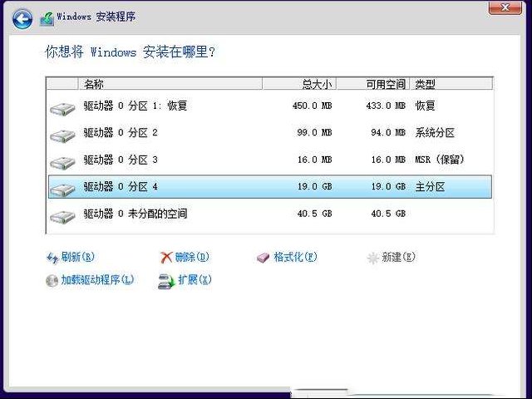Select row 驱动器 0 分区 4
The width and height of the screenshot is (532, 399).
tap(270, 186)
